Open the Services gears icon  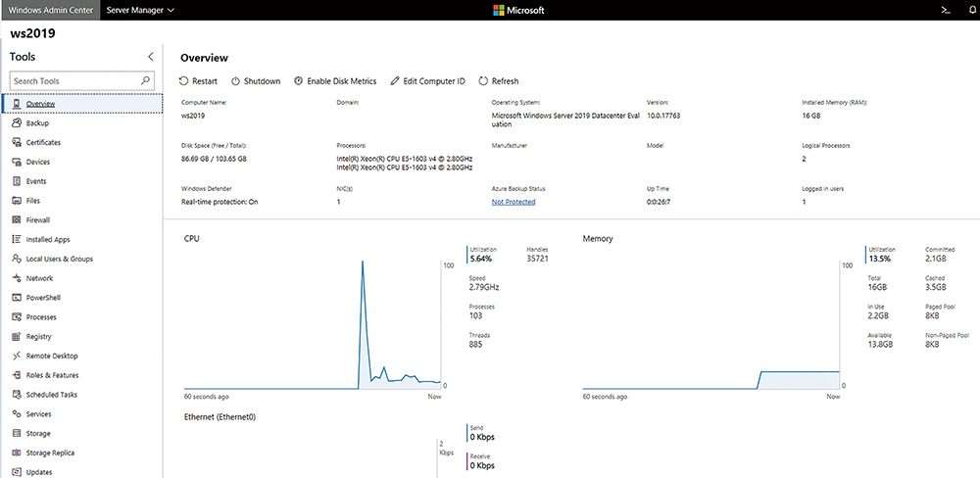17,413
